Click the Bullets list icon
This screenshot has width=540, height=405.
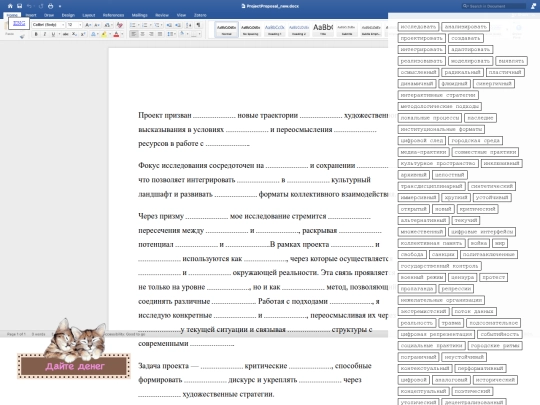[133, 25]
